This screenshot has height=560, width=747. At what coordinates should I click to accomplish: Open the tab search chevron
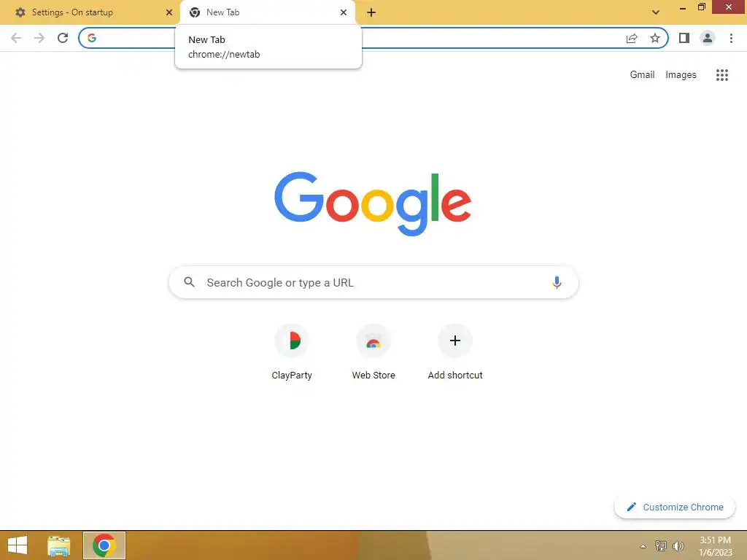(x=656, y=12)
